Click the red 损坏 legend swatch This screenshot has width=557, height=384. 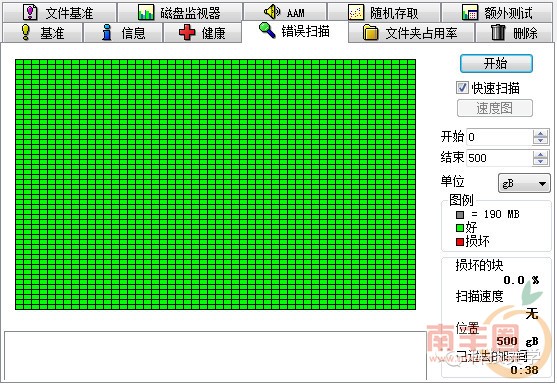(460, 242)
